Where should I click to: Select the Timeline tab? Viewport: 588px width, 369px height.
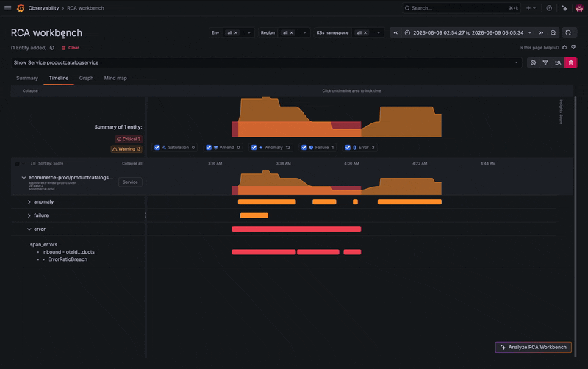click(x=59, y=78)
